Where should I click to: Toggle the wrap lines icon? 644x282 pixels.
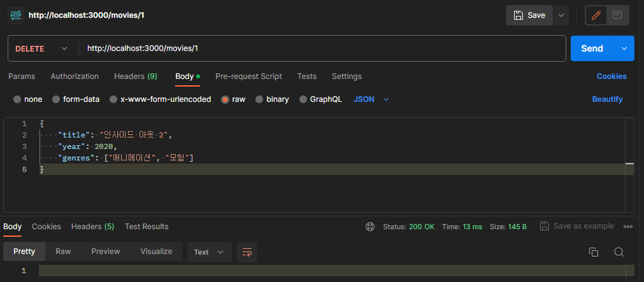247,252
